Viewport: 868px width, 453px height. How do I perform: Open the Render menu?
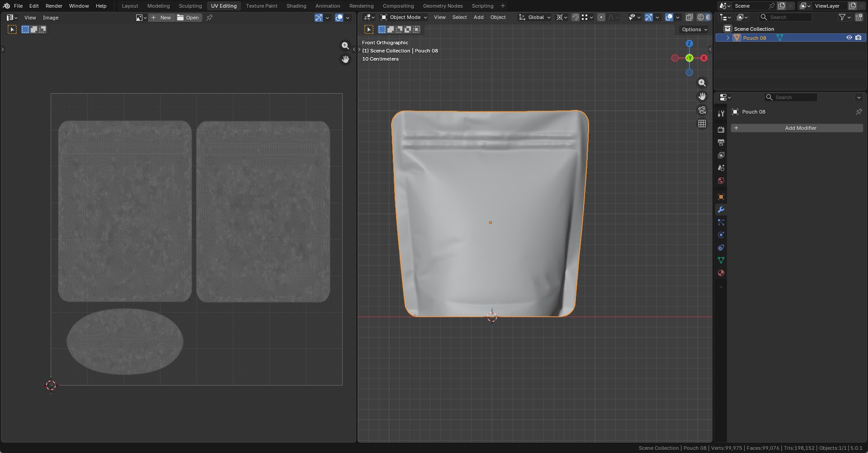(x=54, y=6)
